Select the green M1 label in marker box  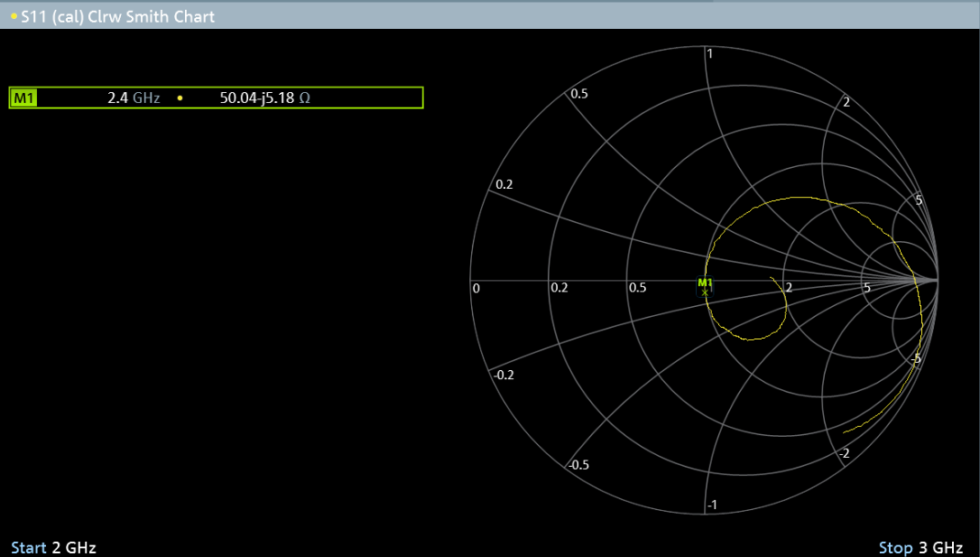tap(23, 97)
